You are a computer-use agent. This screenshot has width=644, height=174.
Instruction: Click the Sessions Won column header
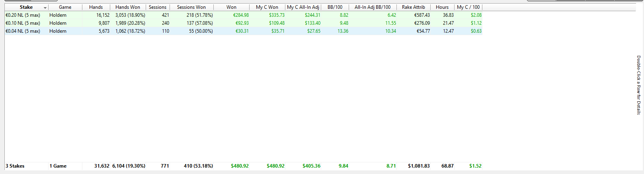[191, 7]
